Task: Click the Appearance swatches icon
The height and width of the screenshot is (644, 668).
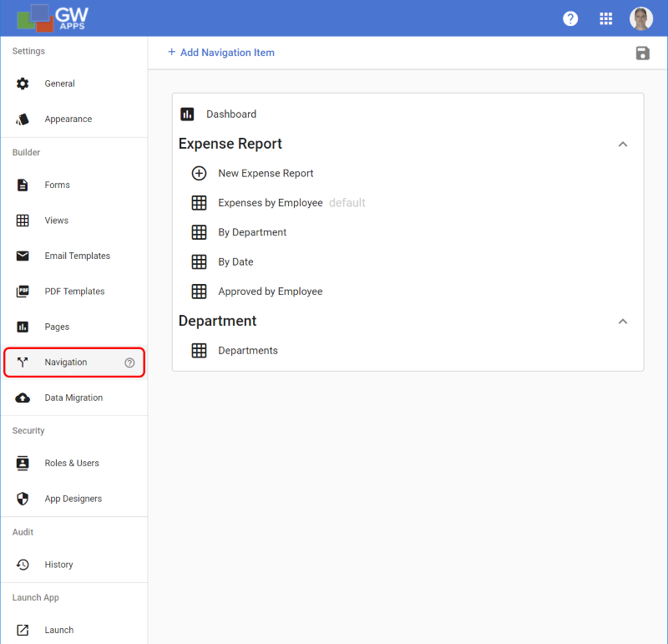Action: tap(23, 119)
